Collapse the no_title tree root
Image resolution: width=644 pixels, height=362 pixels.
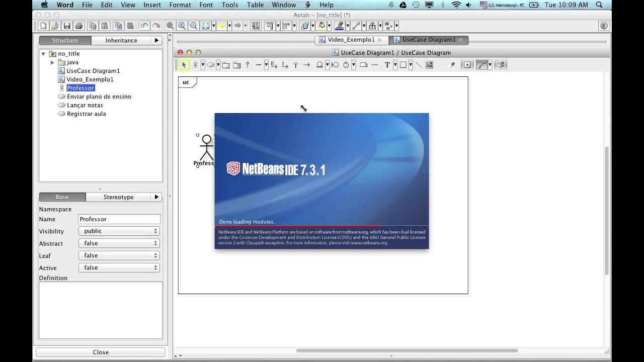(x=43, y=54)
